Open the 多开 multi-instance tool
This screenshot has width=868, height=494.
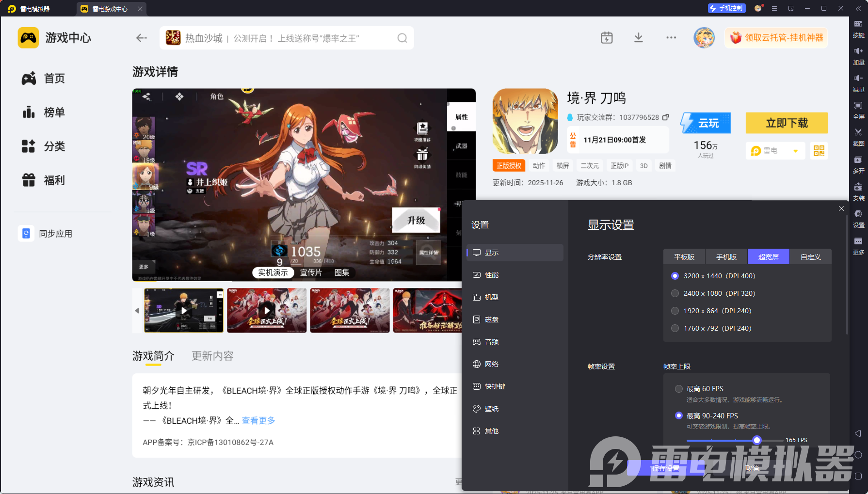click(858, 164)
